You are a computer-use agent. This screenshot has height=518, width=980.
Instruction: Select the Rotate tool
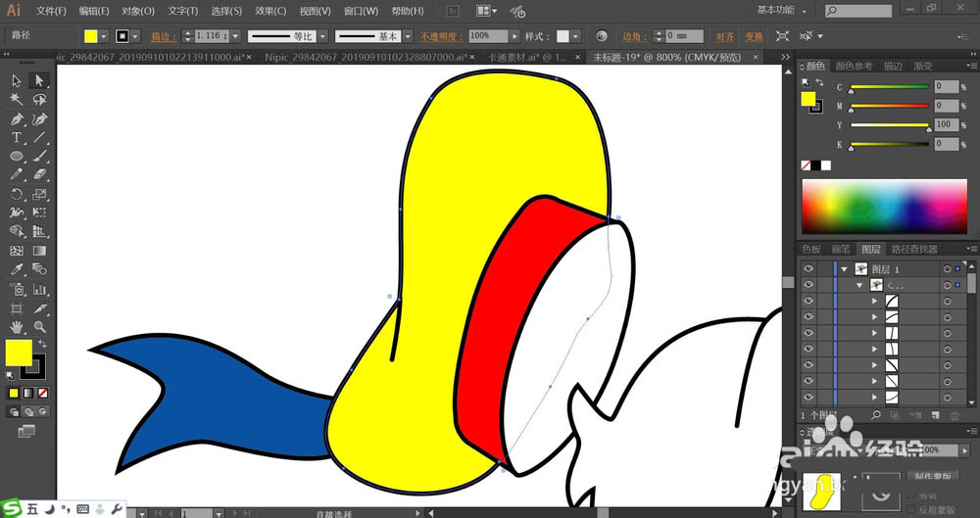17,194
